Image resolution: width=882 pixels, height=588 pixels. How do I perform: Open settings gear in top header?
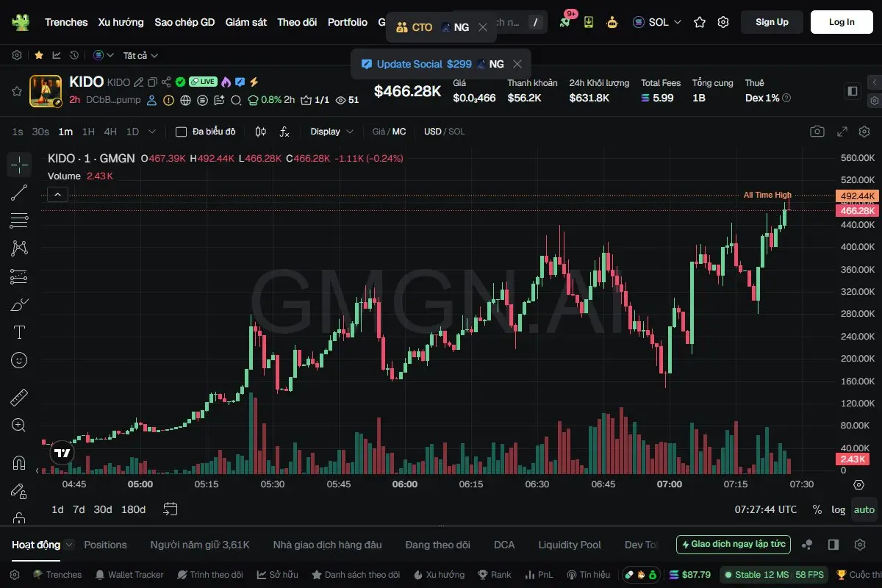click(x=723, y=22)
